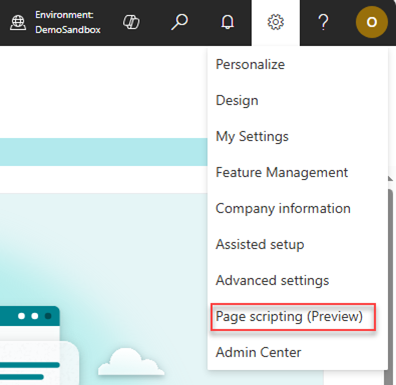
Task: Click Environment DemoSandbox label
Action: [68, 22]
